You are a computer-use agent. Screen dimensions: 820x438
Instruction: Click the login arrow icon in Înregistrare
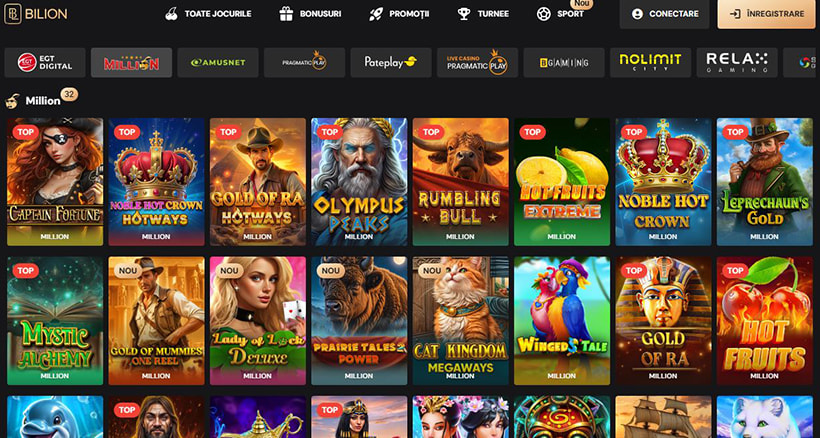pos(735,14)
